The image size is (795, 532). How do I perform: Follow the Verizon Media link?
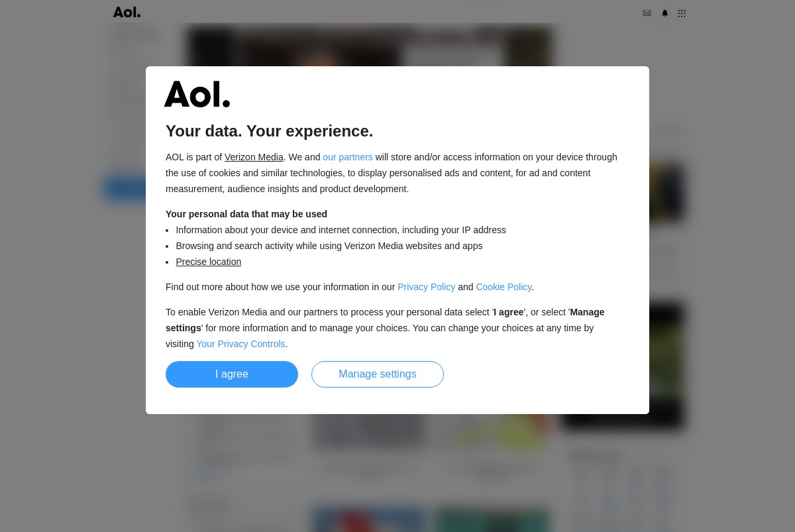tap(254, 157)
